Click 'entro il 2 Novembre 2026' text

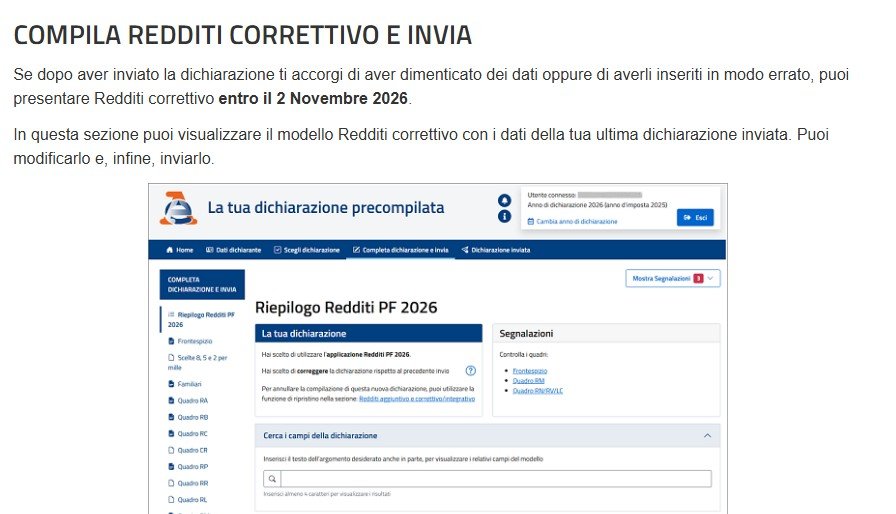pyautogui.click(x=313, y=98)
